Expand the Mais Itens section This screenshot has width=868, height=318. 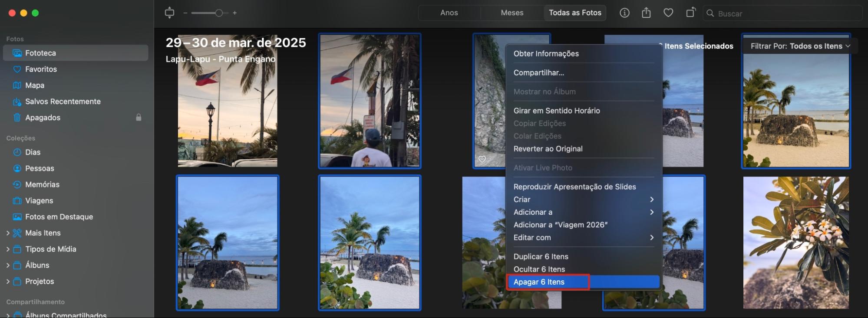[8, 233]
